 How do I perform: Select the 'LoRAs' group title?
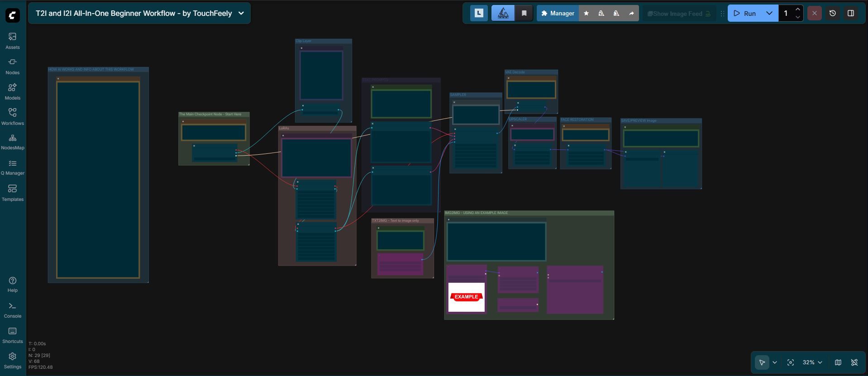pyautogui.click(x=284, y=129)
